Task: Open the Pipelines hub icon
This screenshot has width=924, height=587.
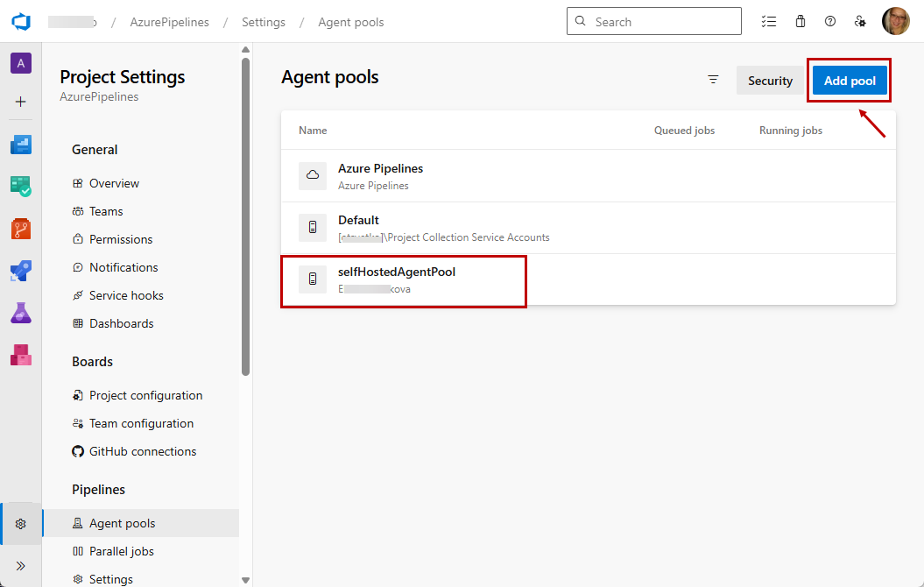Action: click(x=21, y=271)
